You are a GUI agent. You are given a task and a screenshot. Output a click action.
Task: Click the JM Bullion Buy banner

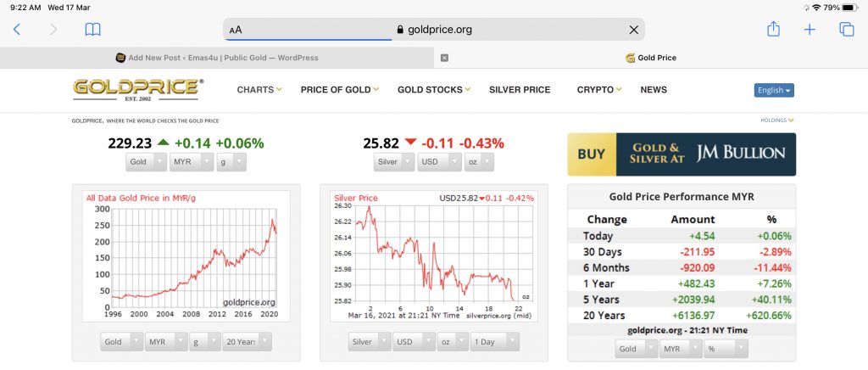682,154
